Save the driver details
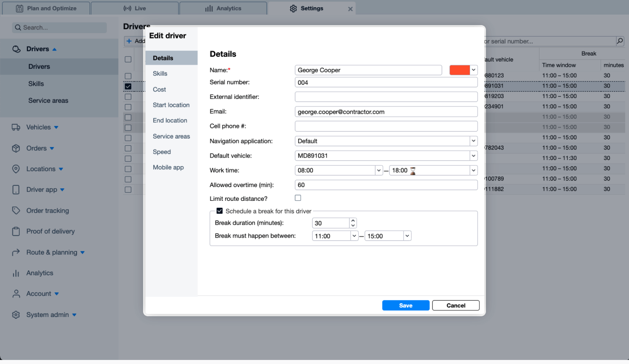Screen dimensions: 629x364 pos(405,305)
